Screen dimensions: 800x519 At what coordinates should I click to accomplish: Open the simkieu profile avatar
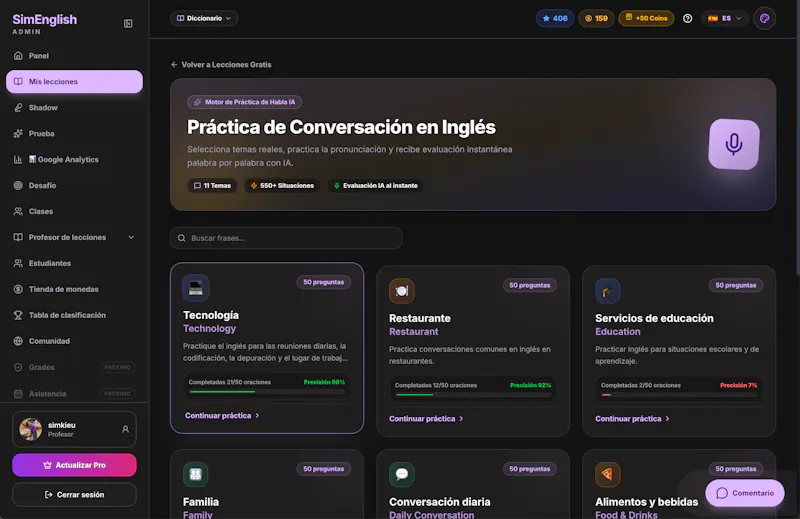click(x=31, y=429)
